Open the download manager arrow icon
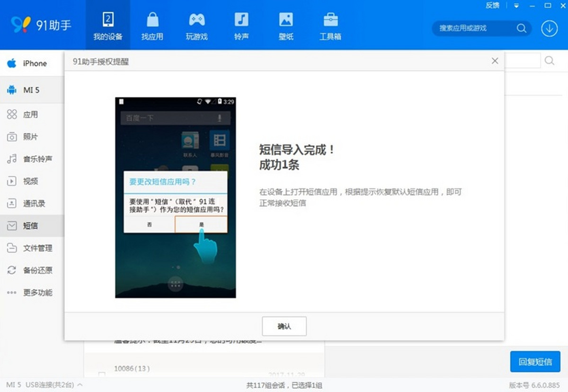Viewport: 568px width, 392px height. pyautogui.click(x=549, y=28)
